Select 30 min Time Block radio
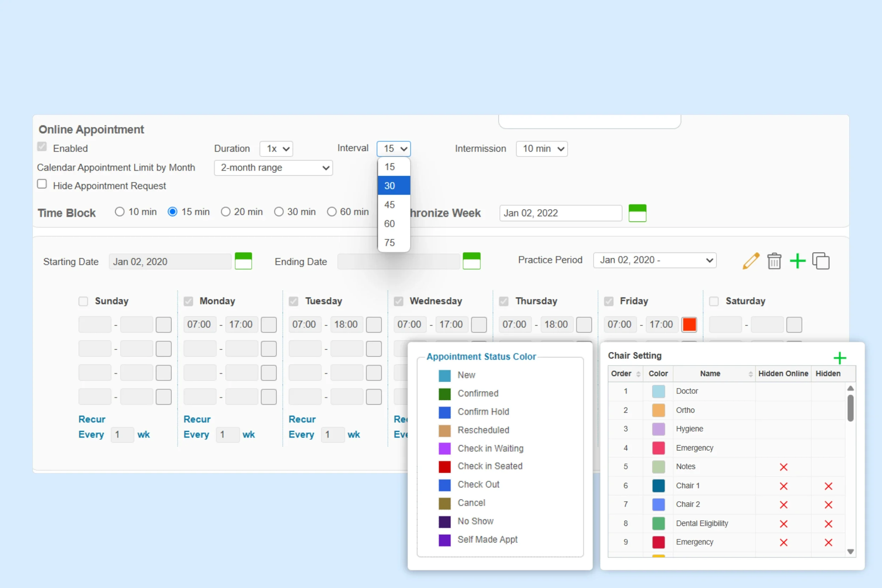This screenshot has height=588, width=882. (x=279, y=212)
